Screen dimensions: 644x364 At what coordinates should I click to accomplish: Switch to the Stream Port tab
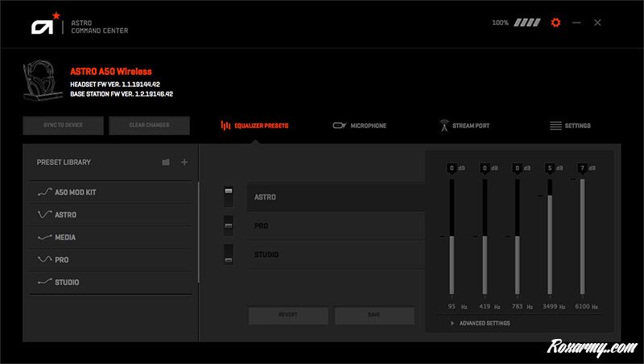[x=464, y=126]
